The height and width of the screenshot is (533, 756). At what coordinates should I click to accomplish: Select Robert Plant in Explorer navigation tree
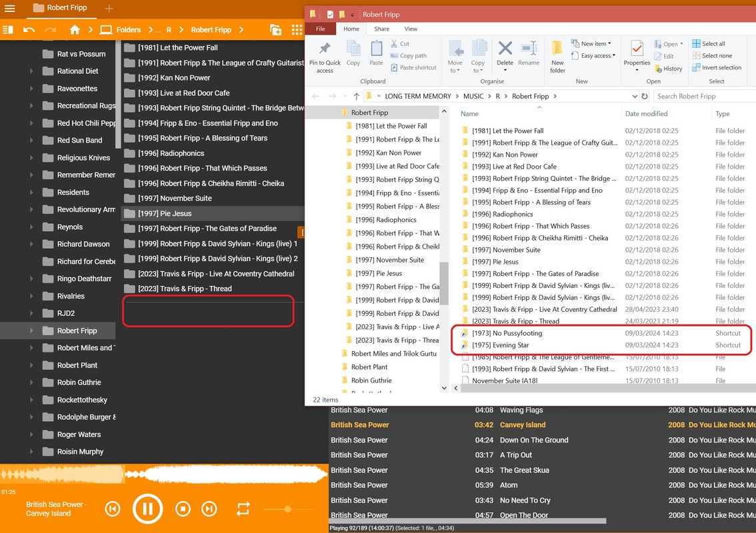pos(369,366)
